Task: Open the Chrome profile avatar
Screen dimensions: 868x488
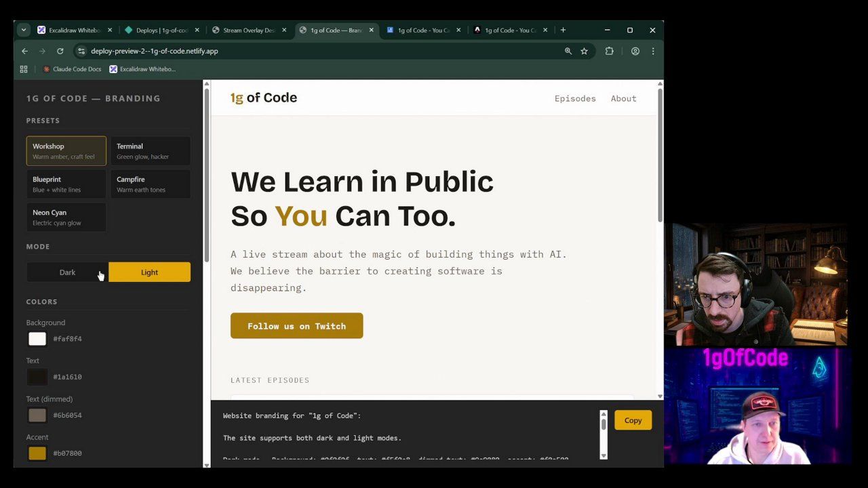Action: click(x=635, y=51)
